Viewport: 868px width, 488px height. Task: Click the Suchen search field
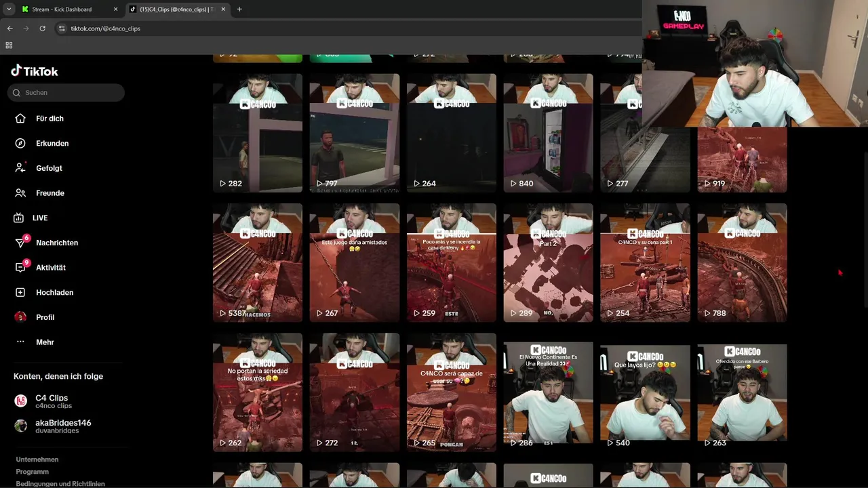coord(66,93)
